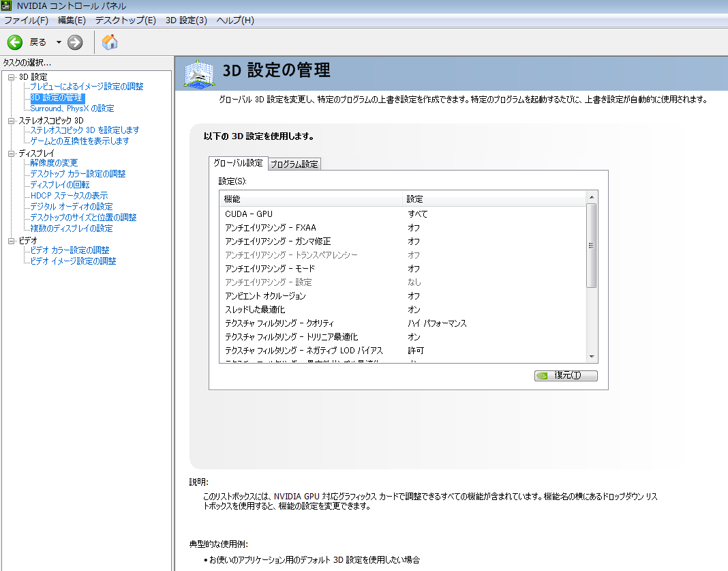Click the 設定 column header
The height and width of the screenshot is (571, 728).
pos(494,199)
